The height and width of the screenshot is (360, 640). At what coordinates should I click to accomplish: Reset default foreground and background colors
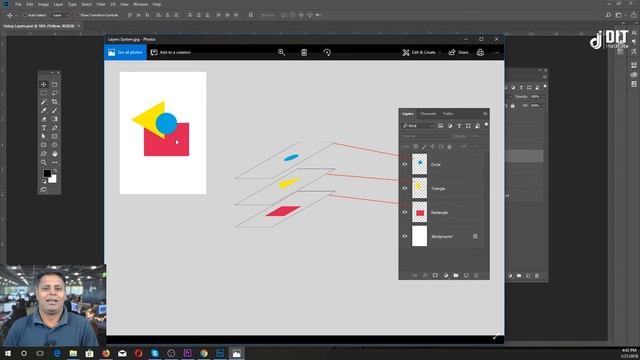(x=44, y=181)
